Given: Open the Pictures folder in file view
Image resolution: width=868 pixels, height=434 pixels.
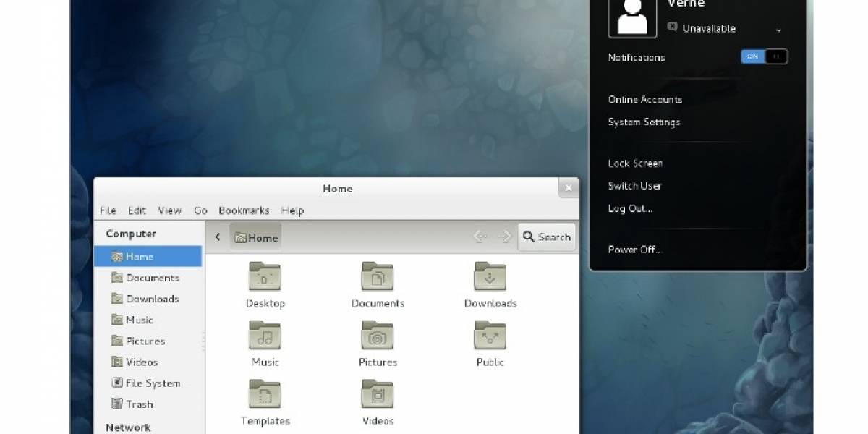Looking at the screenshot, I should pos(378,336).
